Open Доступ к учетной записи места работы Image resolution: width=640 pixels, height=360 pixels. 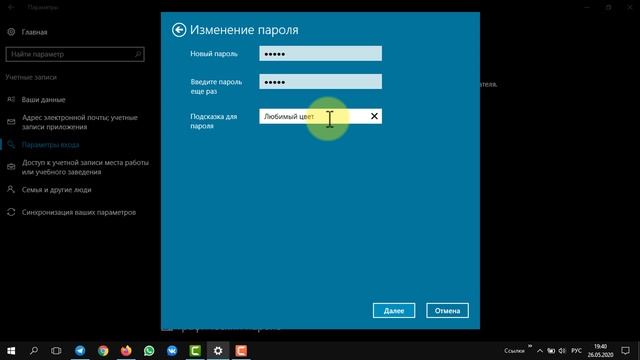pyautogui.click(x=85, y=167)
